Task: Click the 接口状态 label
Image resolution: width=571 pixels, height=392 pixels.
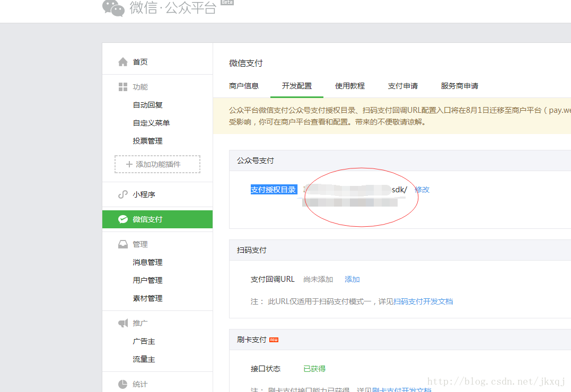Action: pos(266,369)
